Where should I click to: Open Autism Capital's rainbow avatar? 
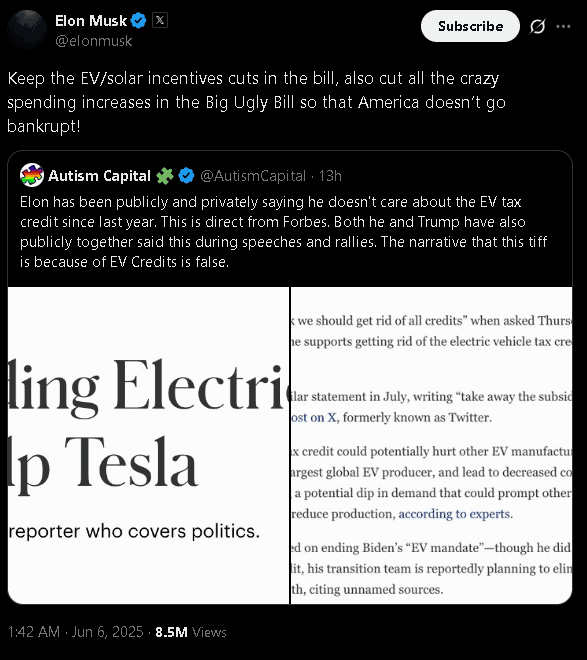click(32, 175)
